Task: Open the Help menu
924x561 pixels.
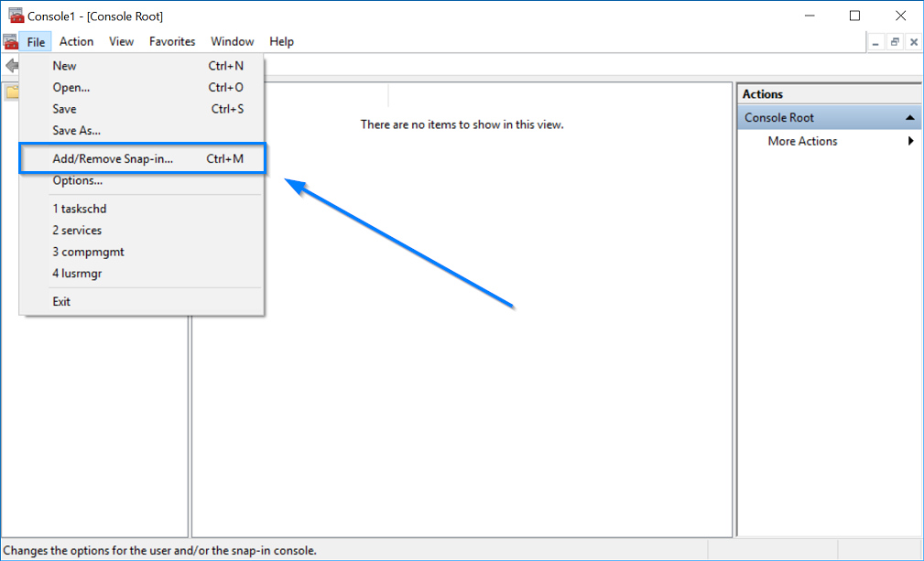Action: point(282,42)
